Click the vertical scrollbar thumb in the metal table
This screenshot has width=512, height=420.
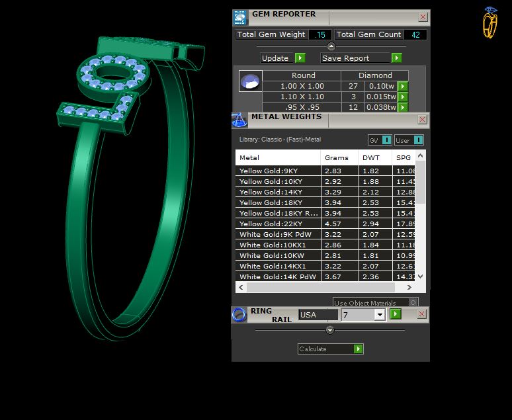pos(421,183)
